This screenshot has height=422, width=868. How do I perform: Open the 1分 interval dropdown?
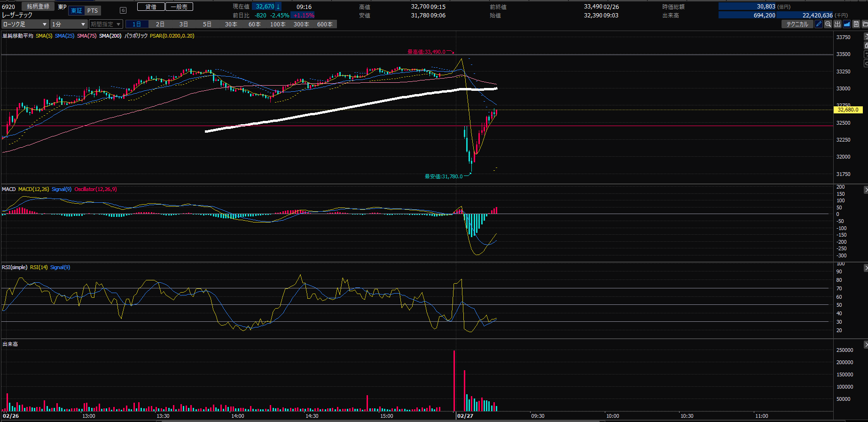(x=69, y=24)
